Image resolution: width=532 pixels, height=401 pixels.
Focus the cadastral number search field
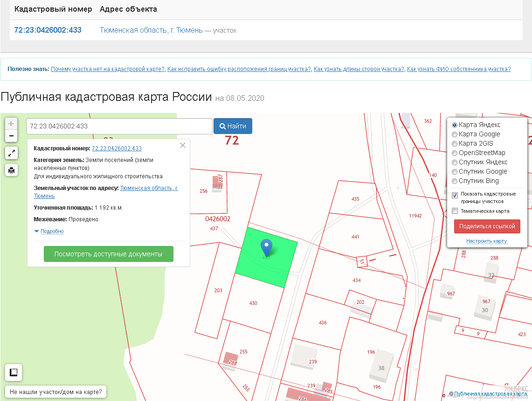click(119, 126)
